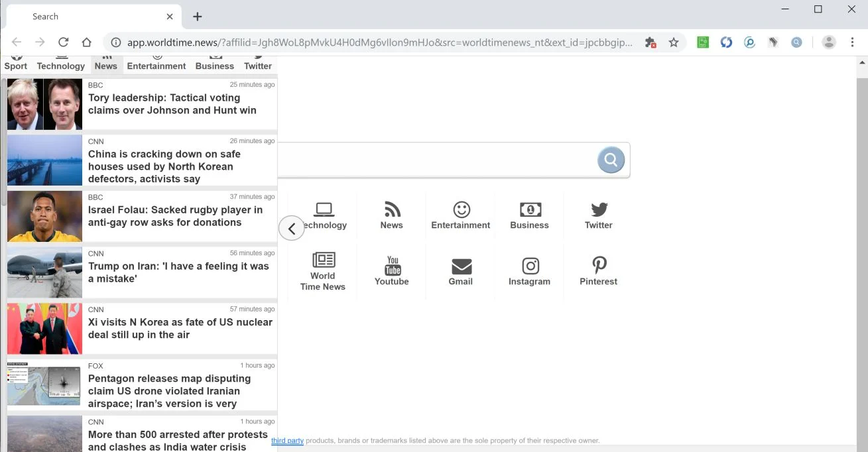
Task: Open Xi visits N Korea article
Action: (x=180, y=329)
